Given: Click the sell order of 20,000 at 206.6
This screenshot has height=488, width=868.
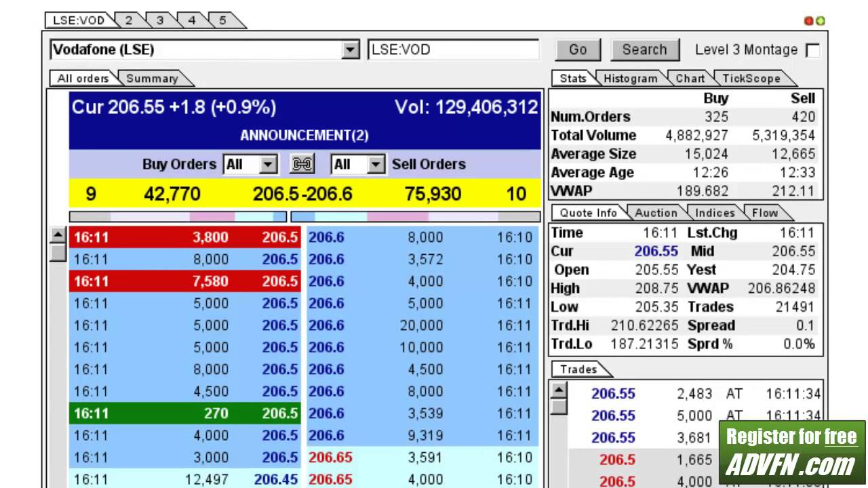Looking at the screenshot, I should (424, 325).
